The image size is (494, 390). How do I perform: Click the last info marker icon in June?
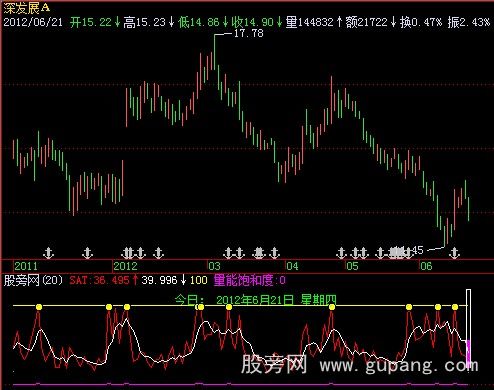454,253
